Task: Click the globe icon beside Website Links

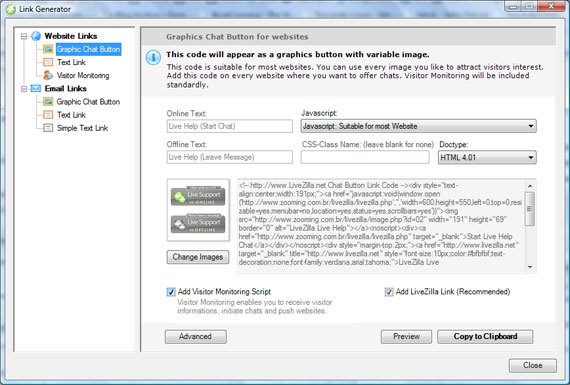Action: pos(36,36)
